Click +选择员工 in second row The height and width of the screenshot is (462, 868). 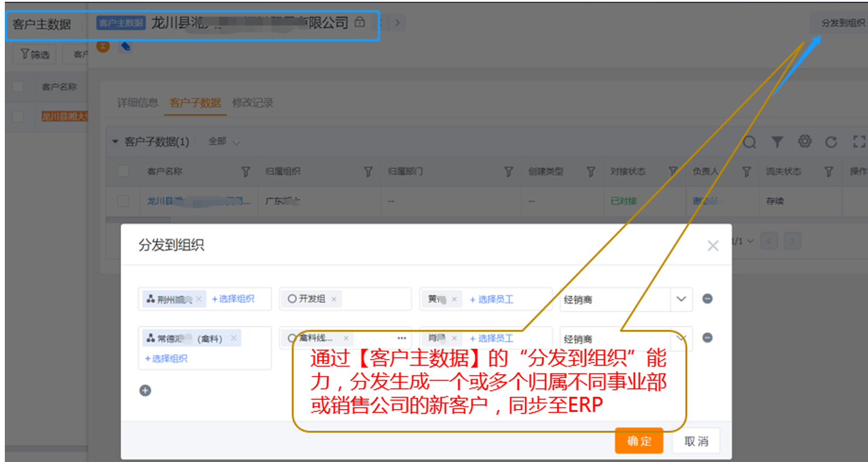click(x=491, y=339)
